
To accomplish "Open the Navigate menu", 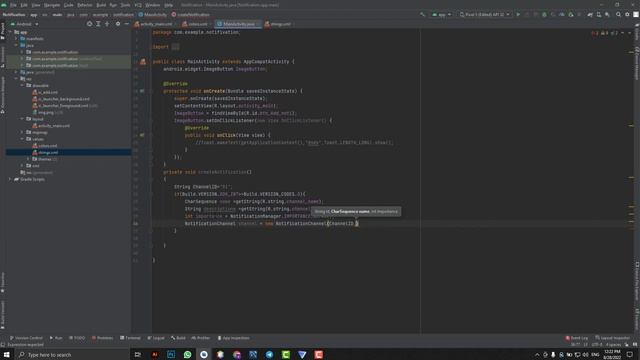I will (x=52, y=5).
